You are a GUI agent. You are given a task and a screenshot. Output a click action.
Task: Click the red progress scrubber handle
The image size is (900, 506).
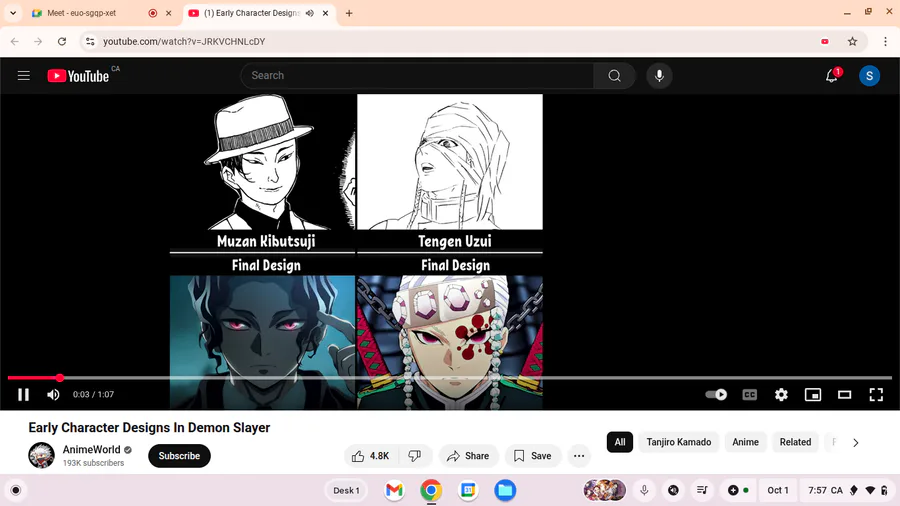[x=60, y=378]
